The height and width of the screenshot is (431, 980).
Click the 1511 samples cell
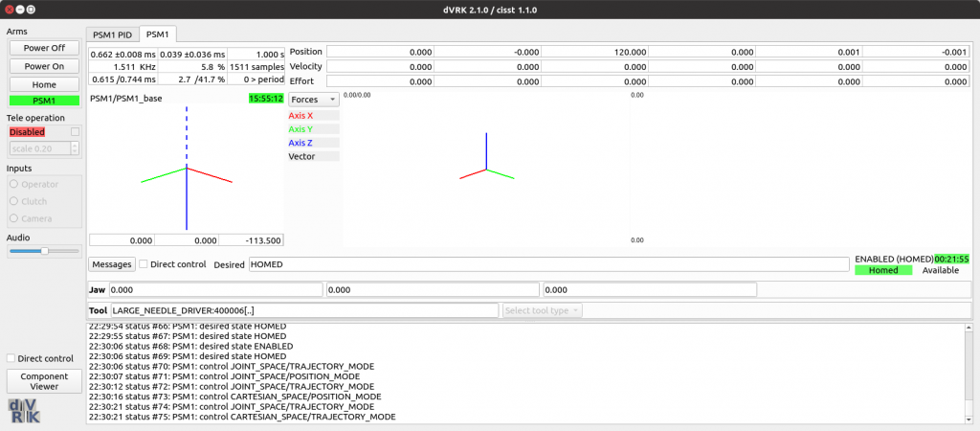[x=256, y=66]
